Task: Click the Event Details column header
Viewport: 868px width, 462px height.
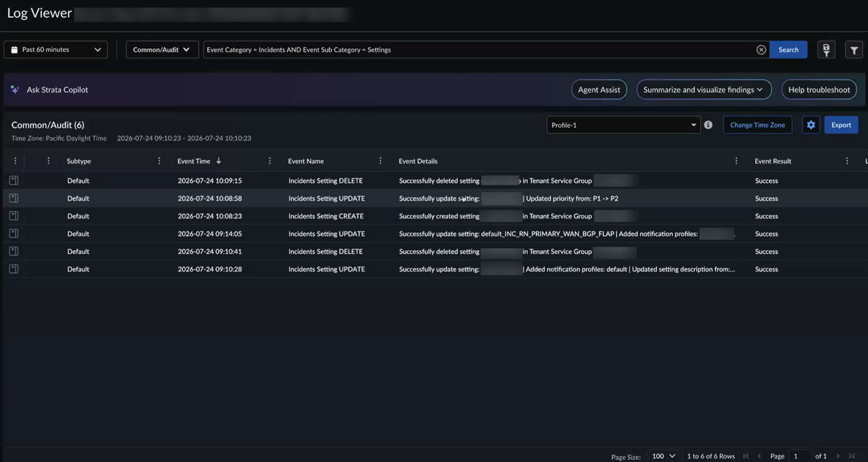Action: tap(418, 161)
